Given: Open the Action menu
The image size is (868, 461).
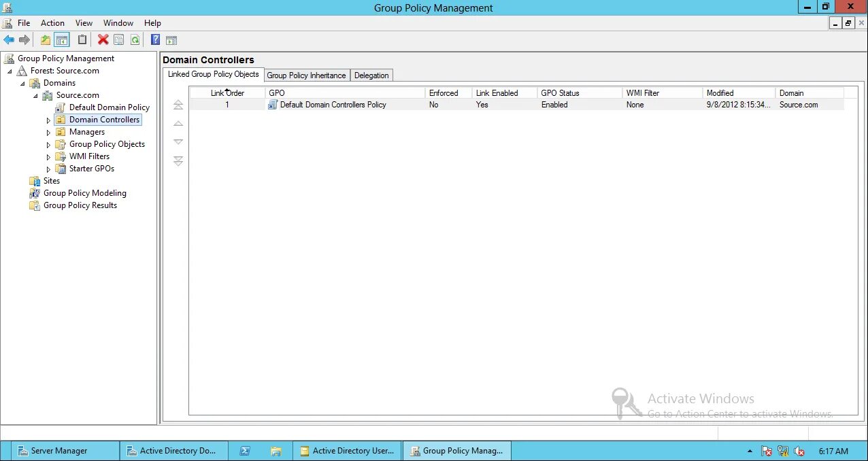Looking at the screenshot, I should [x=52, y=22].
